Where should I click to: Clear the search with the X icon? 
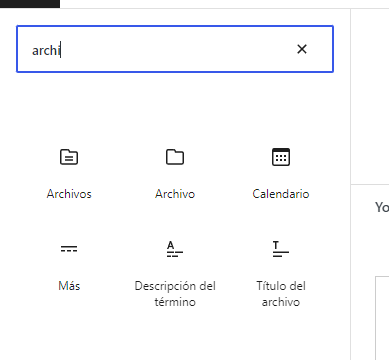tap(302, 49)
